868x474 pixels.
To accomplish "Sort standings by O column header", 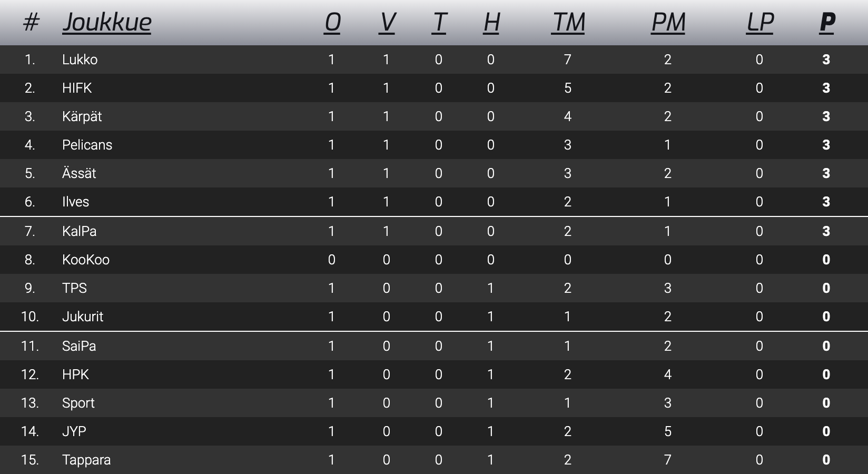I will [x=332, y=22].
